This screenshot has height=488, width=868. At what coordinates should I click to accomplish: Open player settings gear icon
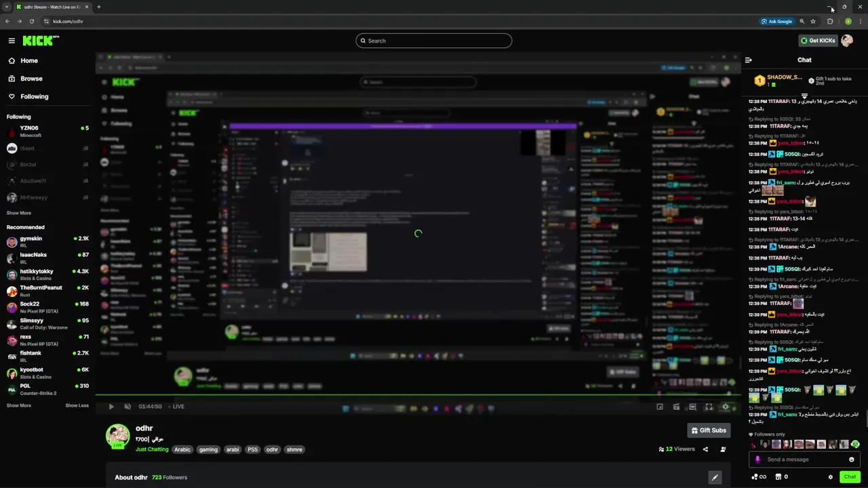click(x=725, y=407)
